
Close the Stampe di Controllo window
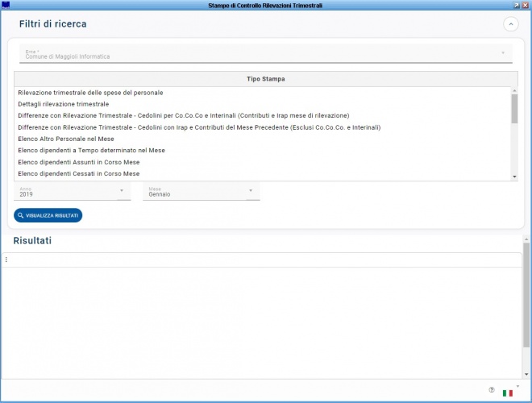point(526,5)
